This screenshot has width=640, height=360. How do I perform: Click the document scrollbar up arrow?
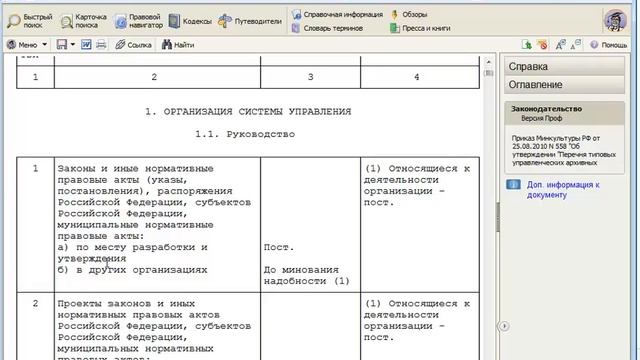(x=489, y=62)
